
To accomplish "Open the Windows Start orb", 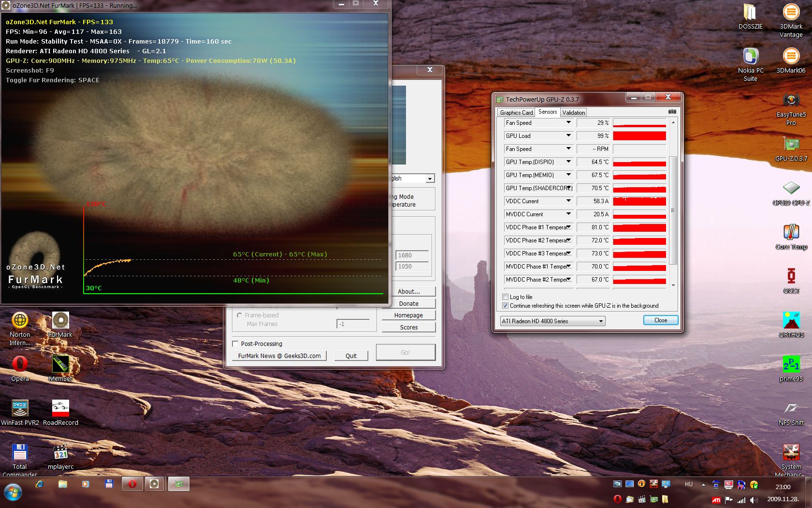I will [13, 493].
